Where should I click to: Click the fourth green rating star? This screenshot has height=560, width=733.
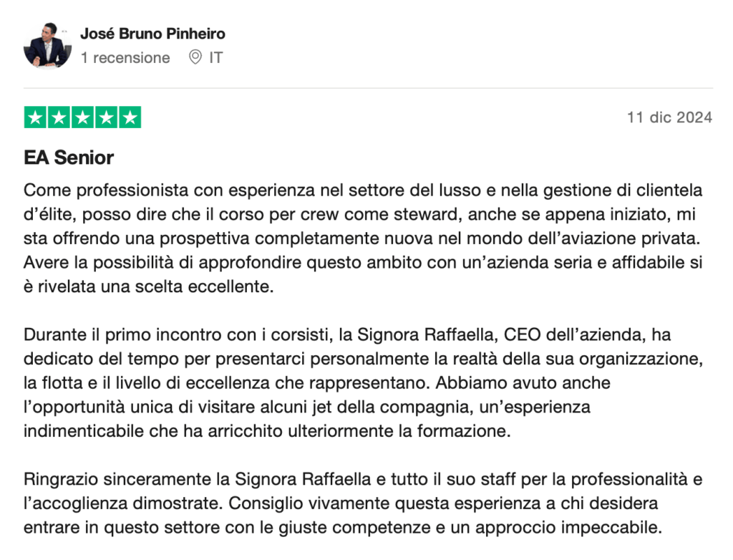click(106, 117)
